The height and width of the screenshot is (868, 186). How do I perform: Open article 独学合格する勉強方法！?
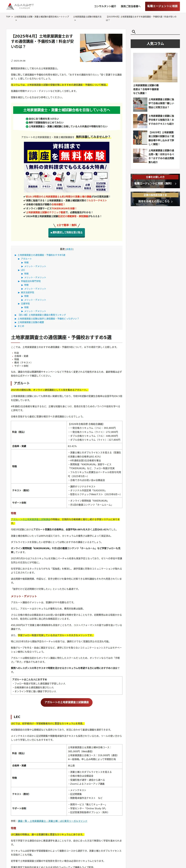click(x=161, y=120)
